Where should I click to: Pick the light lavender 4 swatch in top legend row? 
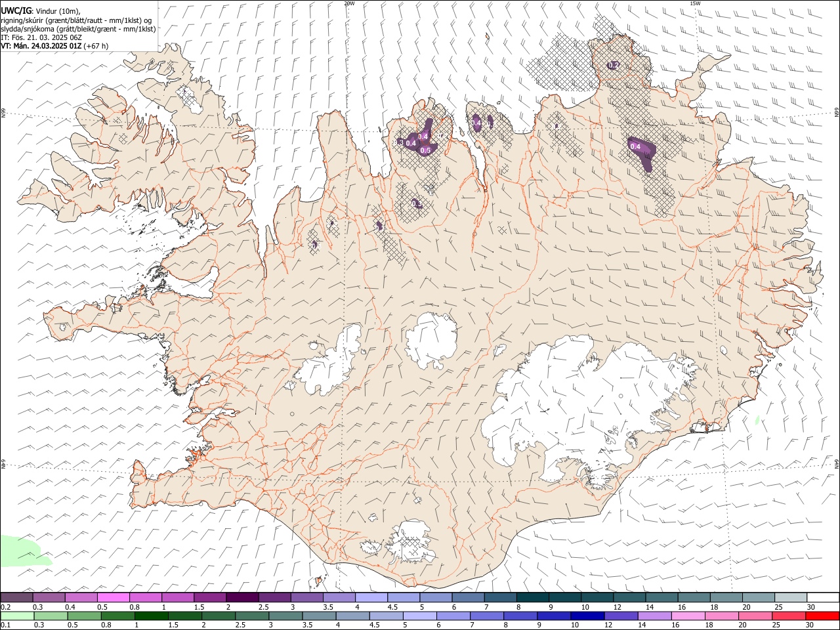click(x=371, y=598)
